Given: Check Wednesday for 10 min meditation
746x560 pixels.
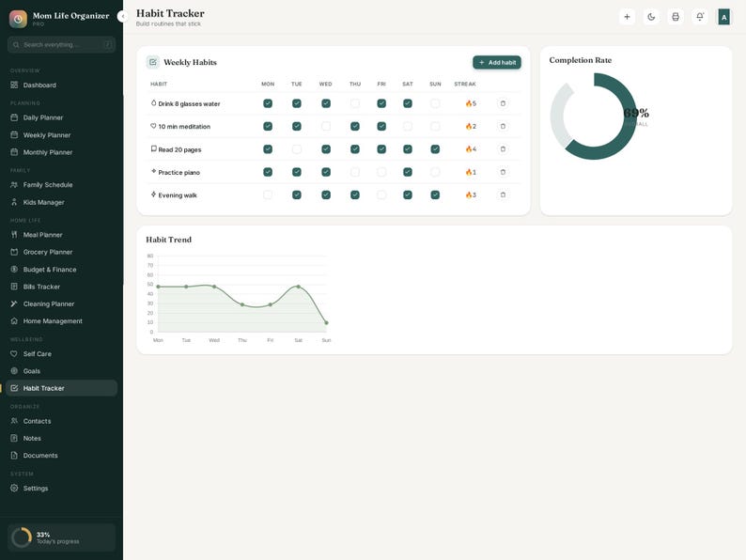Looking at the screenshot, I should click(x=326, y=126).
